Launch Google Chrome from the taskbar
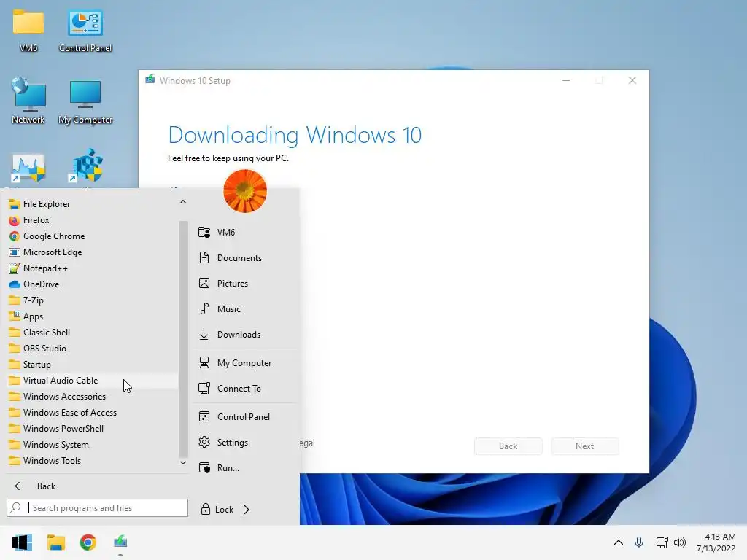 click(x=88, y=542)
